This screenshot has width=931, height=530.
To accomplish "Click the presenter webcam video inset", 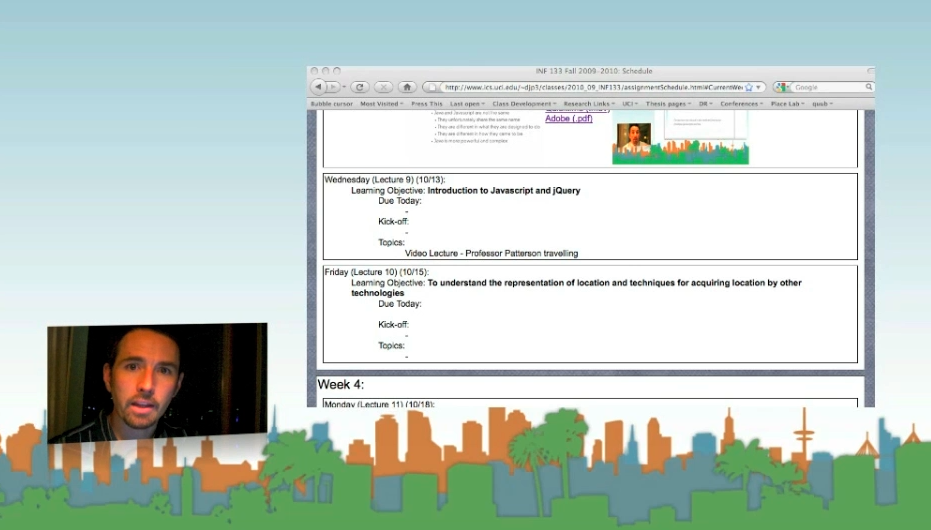I will pyautogui.click(x=157, y=383).
